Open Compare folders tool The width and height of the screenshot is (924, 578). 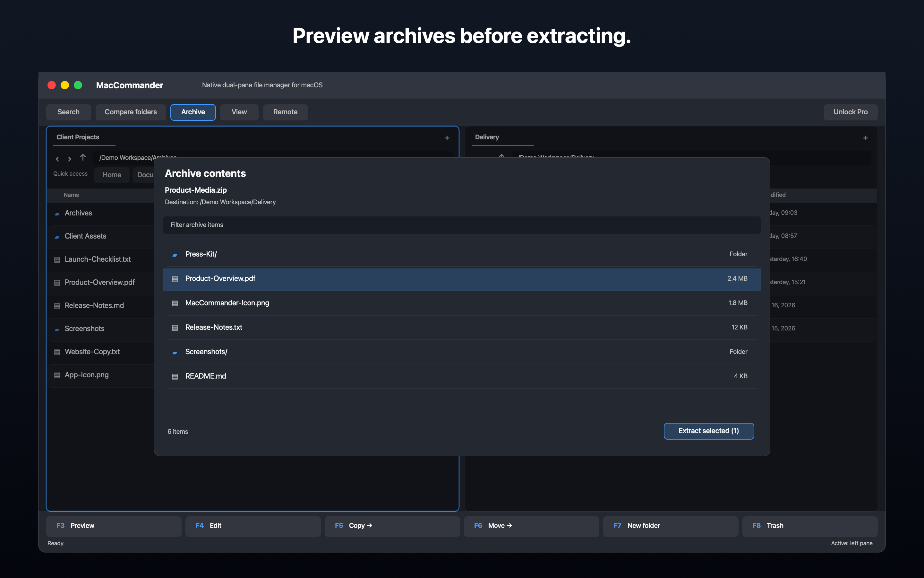tap(131, 112)
